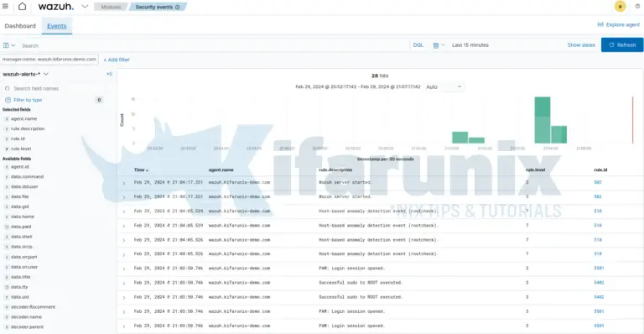Image resolution: width=644 pixels, height=334 pixels.
Task: Click Add filter link
Action: tap(117, 60)
